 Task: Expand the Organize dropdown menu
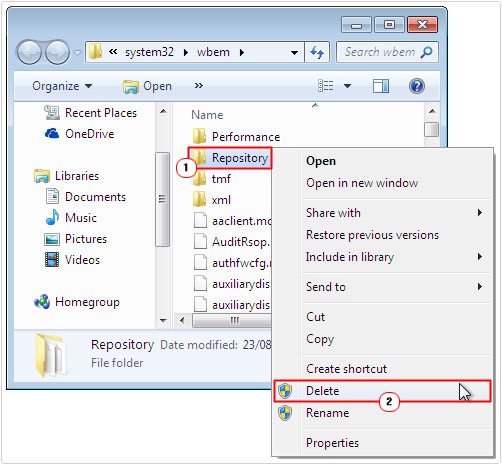(62, 86)
